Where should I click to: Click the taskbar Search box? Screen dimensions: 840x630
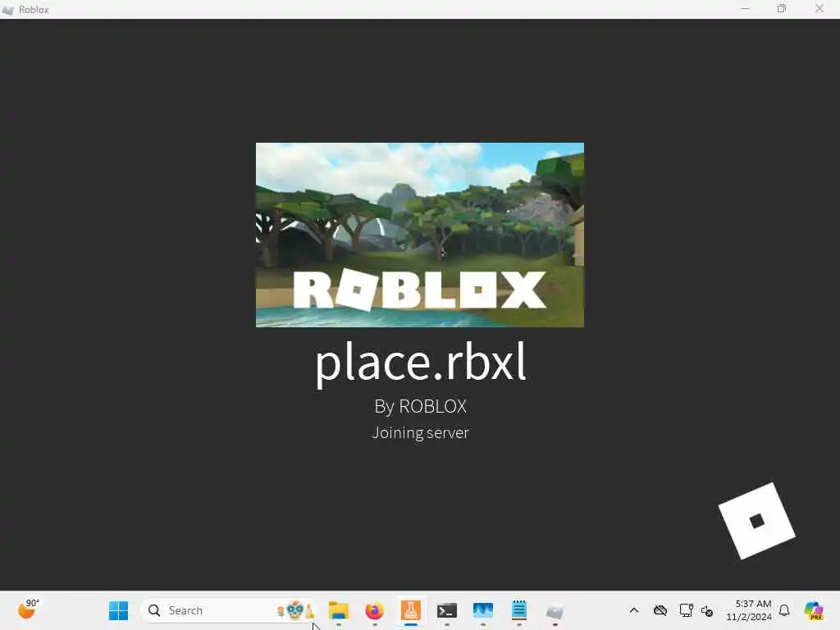pyautogui.click(x=228, y=610)
